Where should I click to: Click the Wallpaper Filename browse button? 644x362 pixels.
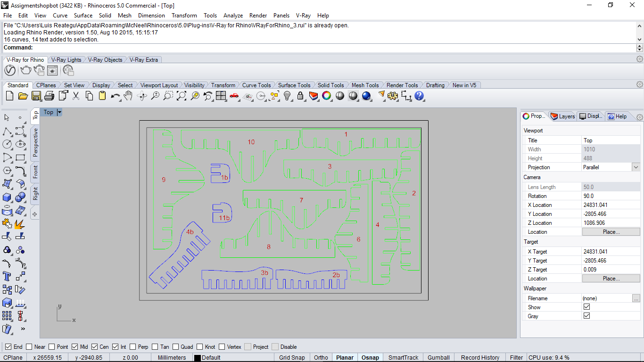click(636, 298)
